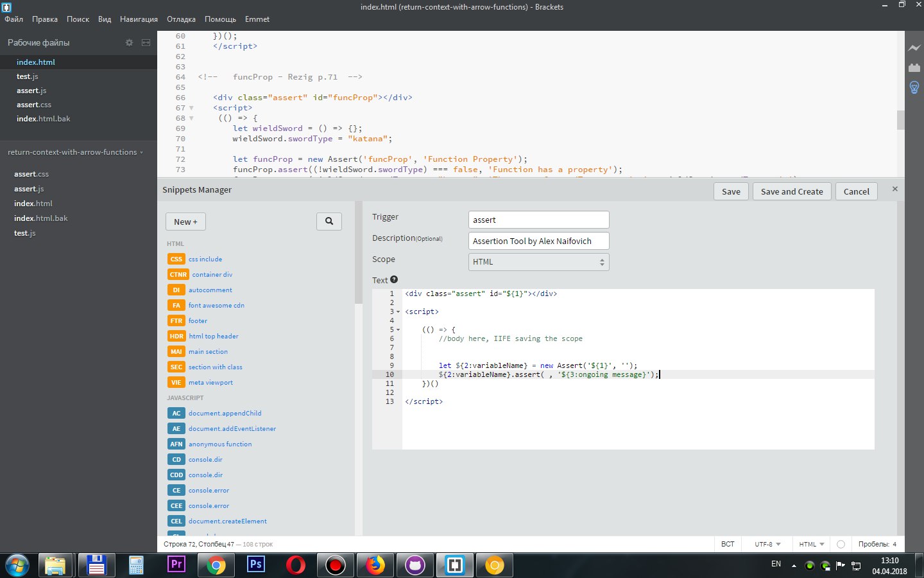The width and height of the screenshot is (924, 578).
Task: Click the help question mark next to Text
Action: [394, 279]
